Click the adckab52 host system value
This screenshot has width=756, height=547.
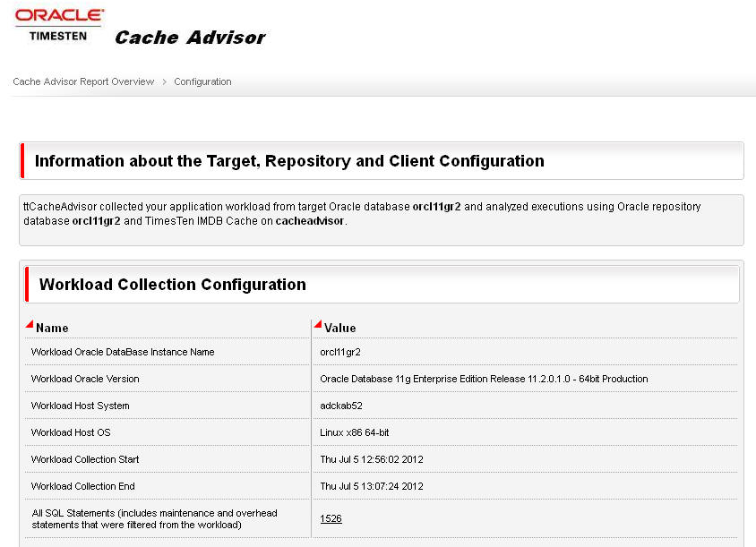[x=341, y=406]
